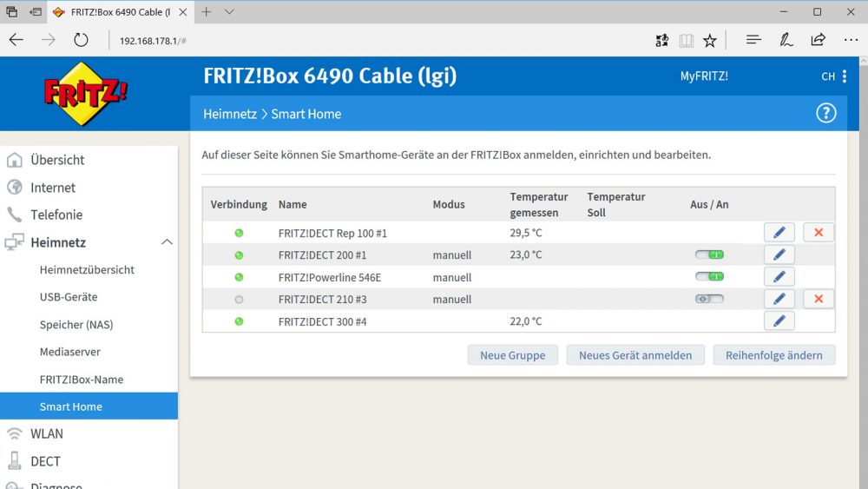Click the FRITZ!DECT 200 #1 name
Viewport: 868px width, 489px height.
pos(322,255)
